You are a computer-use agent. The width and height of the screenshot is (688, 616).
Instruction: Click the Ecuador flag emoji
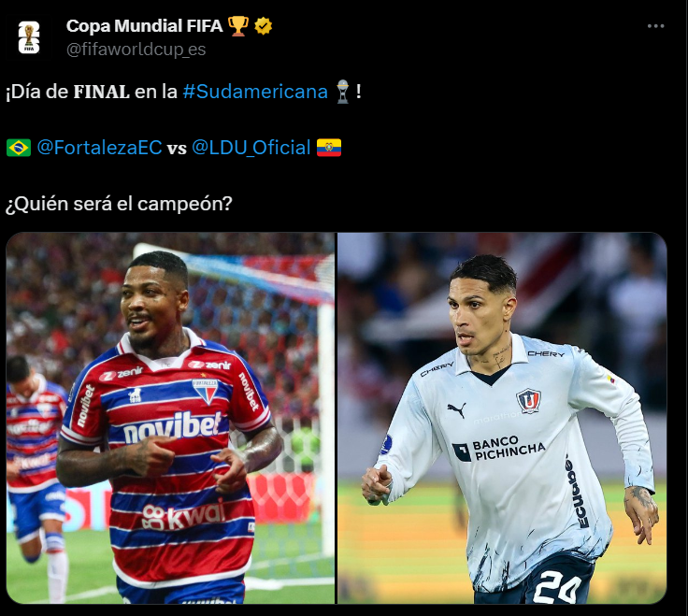coord(329,148)
